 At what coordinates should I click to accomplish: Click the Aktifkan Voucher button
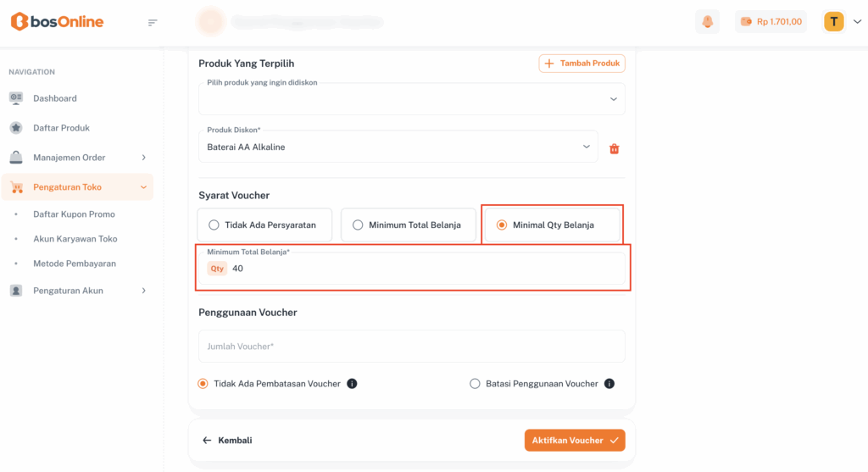pyautogui.click(x=575, y=441)
